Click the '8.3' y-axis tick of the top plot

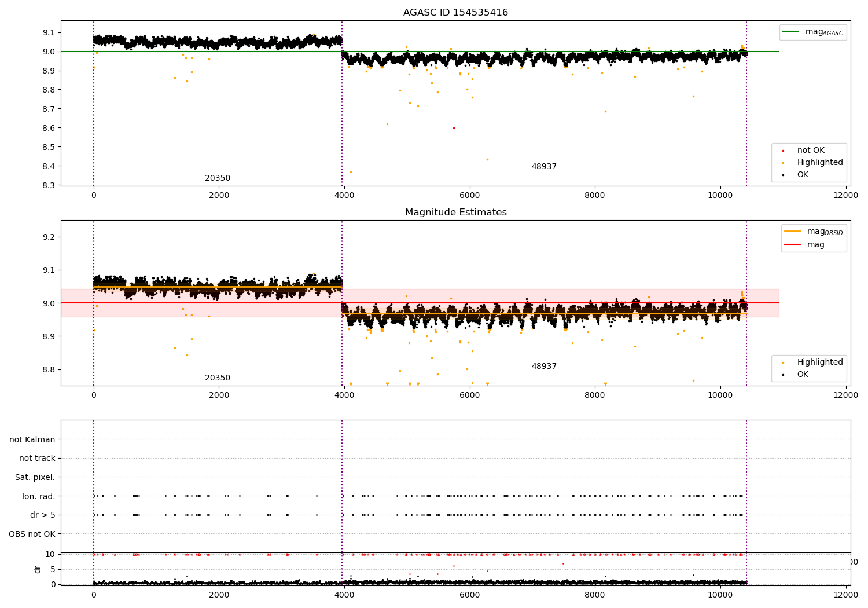click(x=49, y=185)
